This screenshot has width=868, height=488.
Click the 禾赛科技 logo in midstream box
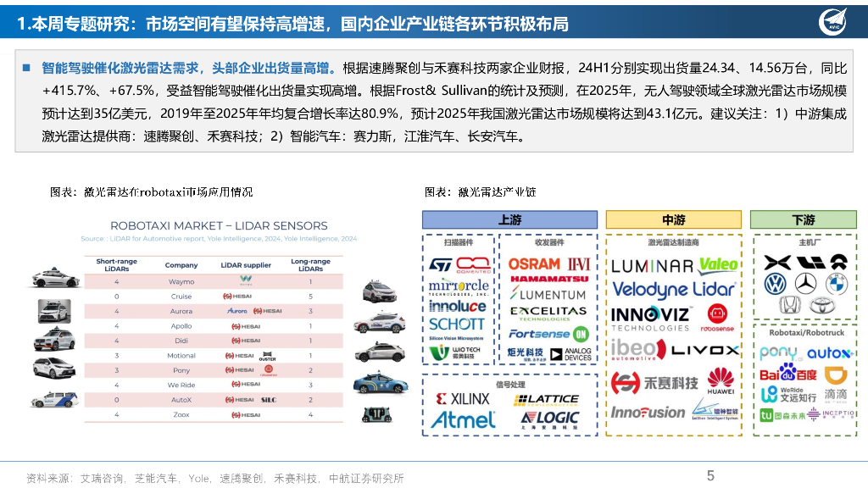pyautogui.click(x=654, y=382)
